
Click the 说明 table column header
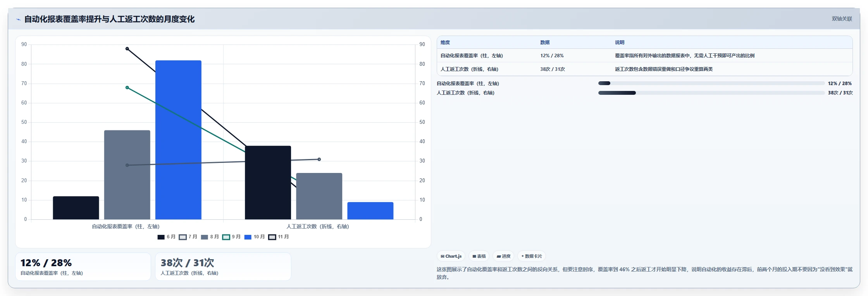[x=620, y=43]
